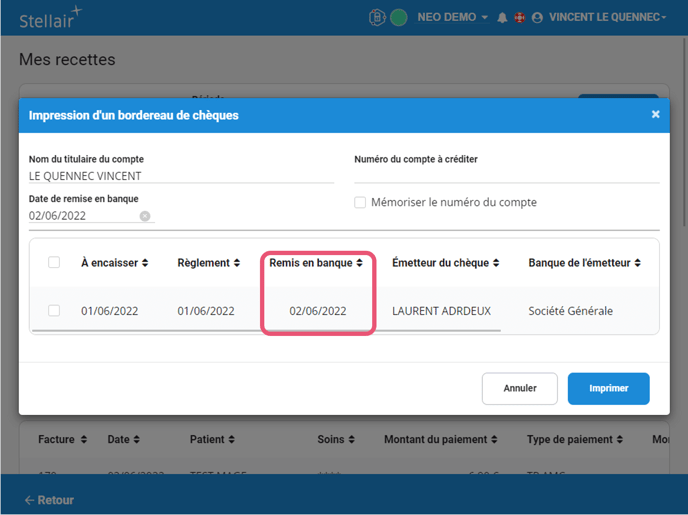The height and width of the screenshot is (515, 688).
Task: Open the NEO DEMO dropdown
Action: point(452,18)
